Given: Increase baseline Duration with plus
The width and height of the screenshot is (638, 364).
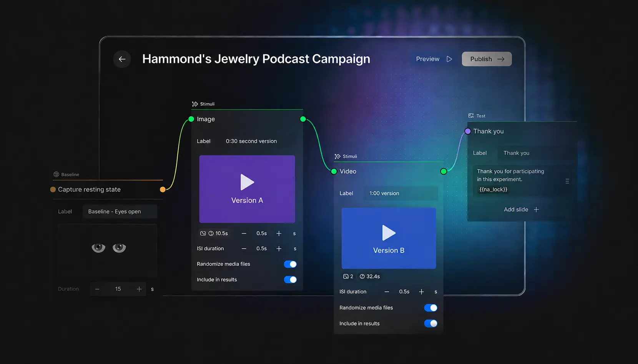Looking at the screenshot, I should (x=139, y=289).
